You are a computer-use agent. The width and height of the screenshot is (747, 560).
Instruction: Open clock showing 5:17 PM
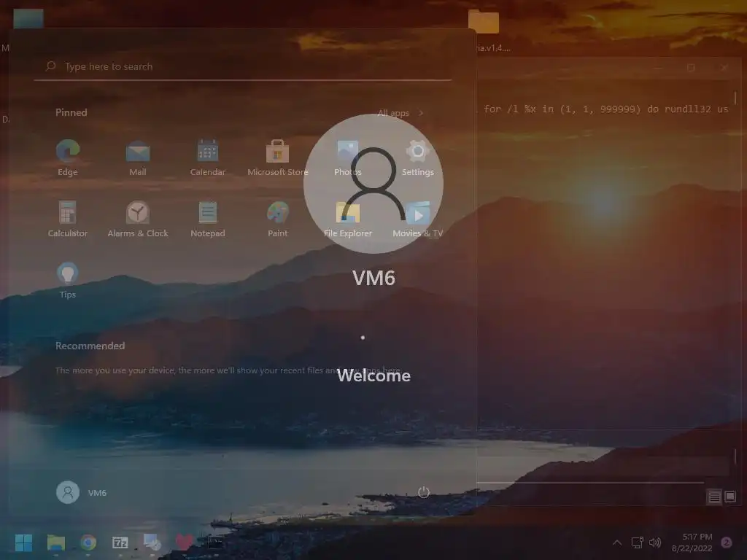coord(692,542)
